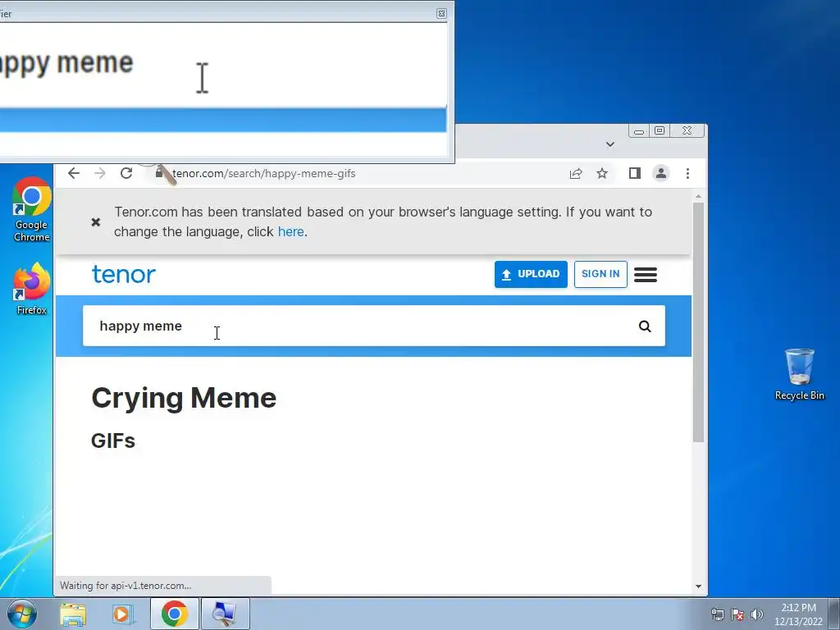Open the Windows Start menu
840x630 pixels.
[x=21, y=614]
